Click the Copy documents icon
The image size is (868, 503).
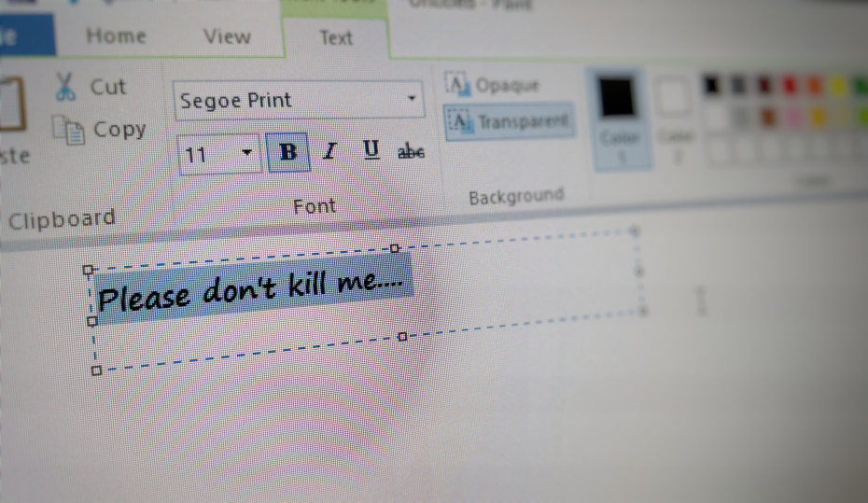(x=68, y=131)
